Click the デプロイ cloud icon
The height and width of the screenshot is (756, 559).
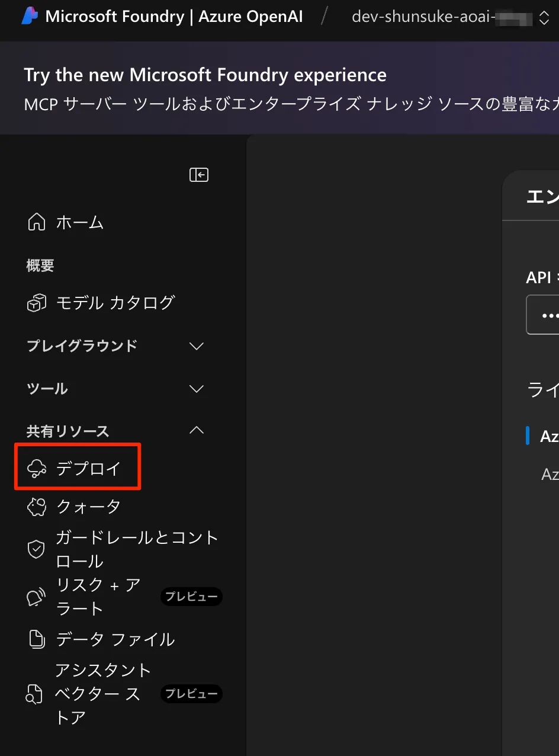pos(37,469)
